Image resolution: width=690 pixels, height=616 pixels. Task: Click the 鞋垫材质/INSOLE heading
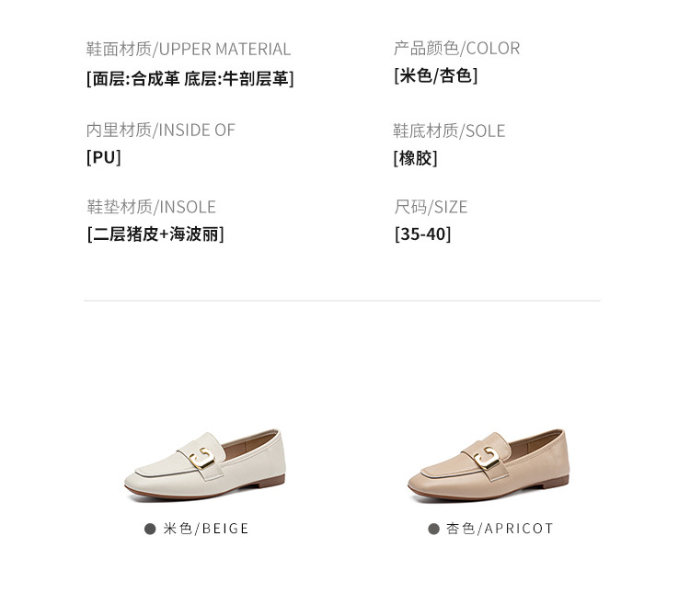151,207
